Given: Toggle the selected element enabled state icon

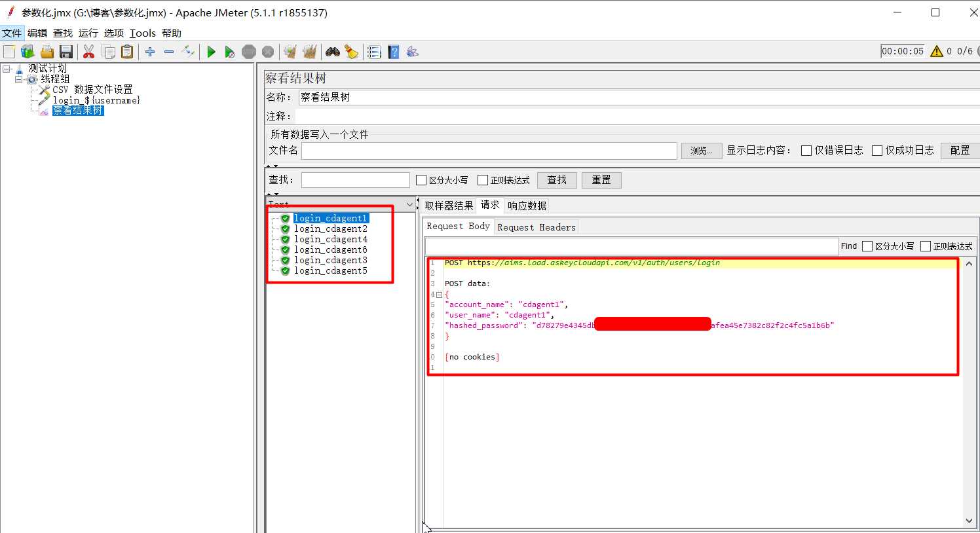Looking at the screenshot, I should tap(188, 52).
